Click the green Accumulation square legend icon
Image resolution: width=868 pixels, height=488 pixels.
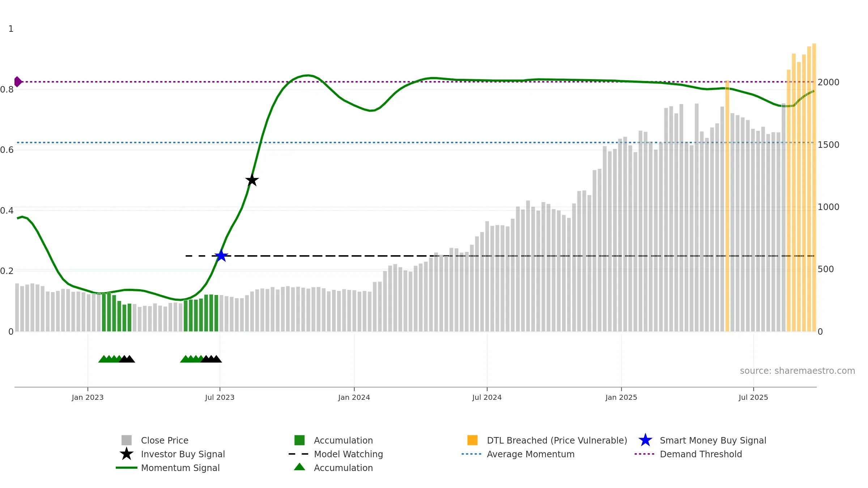[299, 440]
